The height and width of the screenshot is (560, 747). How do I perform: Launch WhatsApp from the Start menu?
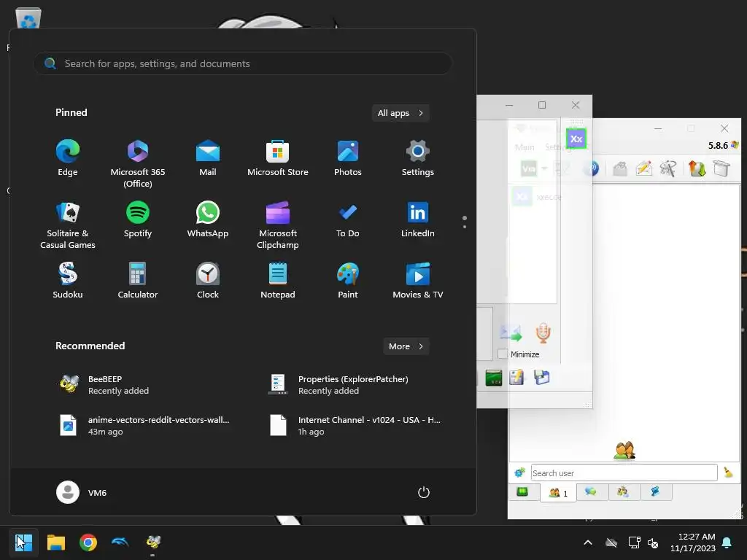coord(208,219)
